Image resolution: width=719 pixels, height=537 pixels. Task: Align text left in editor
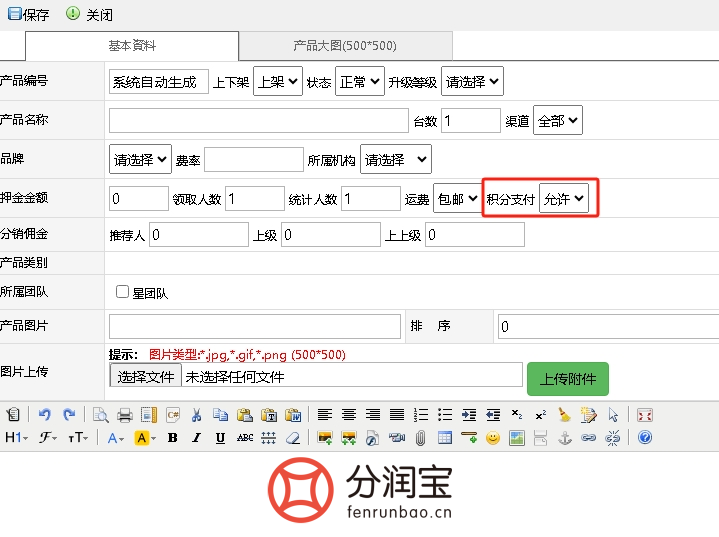pyautogui.click(x=325, y=415)
